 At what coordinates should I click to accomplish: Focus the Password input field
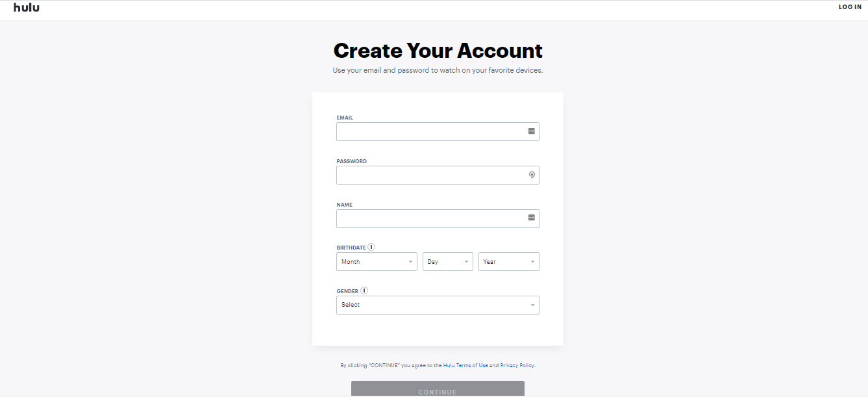431,175
